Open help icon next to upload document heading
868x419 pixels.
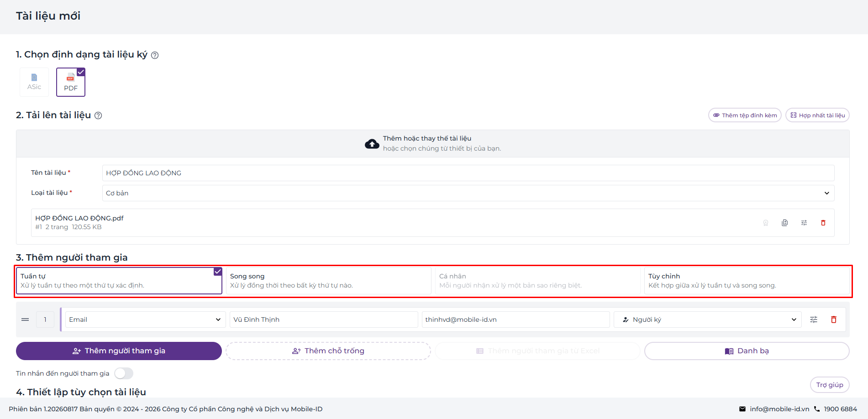pyautogui.click(x=98, y=115)
